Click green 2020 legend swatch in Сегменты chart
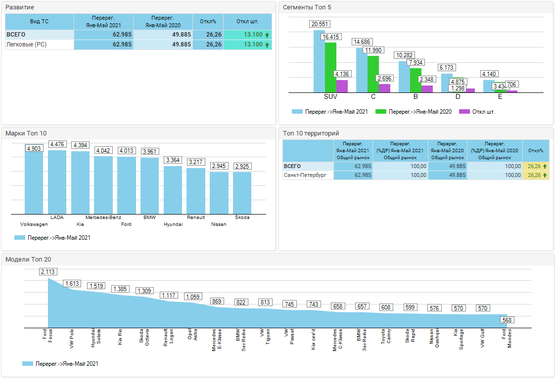This screenshot has width=555, height=392. pos(380,112)
